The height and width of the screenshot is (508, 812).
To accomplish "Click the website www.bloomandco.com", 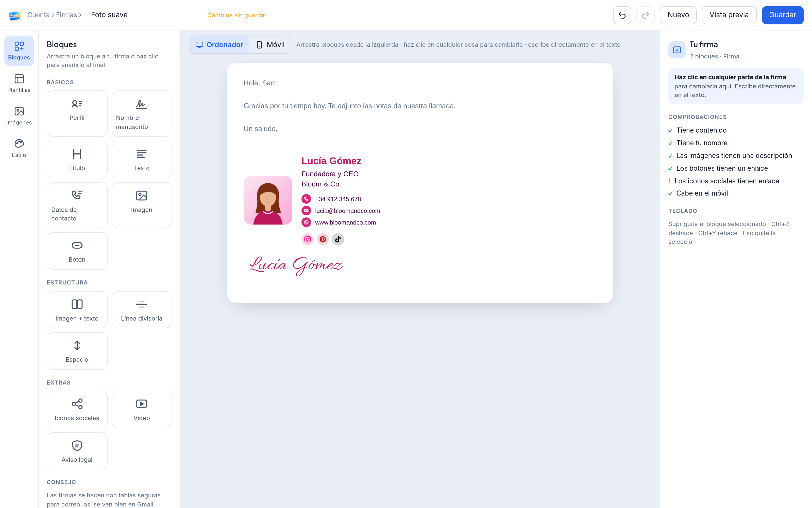I will (345, 223).
